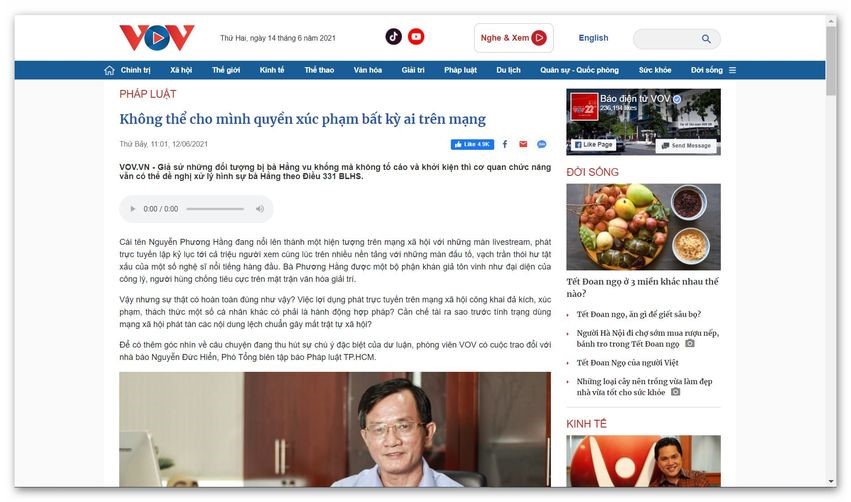Click the Nghe & Xem button
851x502 pixels.
pyautogui.click(x=513, y=38)
